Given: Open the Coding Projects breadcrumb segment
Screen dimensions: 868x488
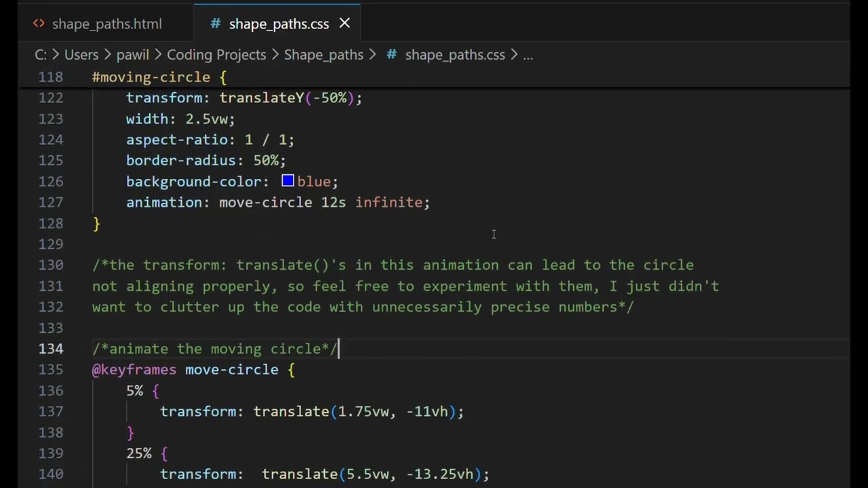Looking at the screenshot, I should tap(216, 55).
